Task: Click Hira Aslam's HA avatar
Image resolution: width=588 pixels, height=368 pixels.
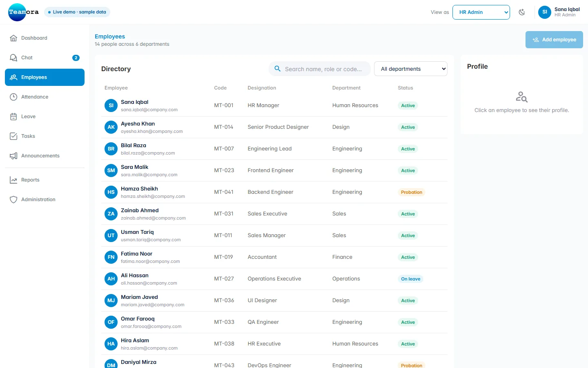Action: pyautogui.click(x=111, y=344)
